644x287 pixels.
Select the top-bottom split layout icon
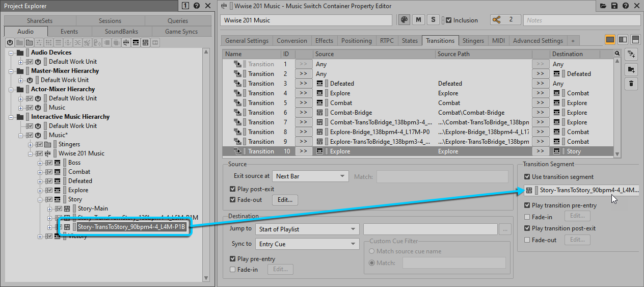(635, 40)
